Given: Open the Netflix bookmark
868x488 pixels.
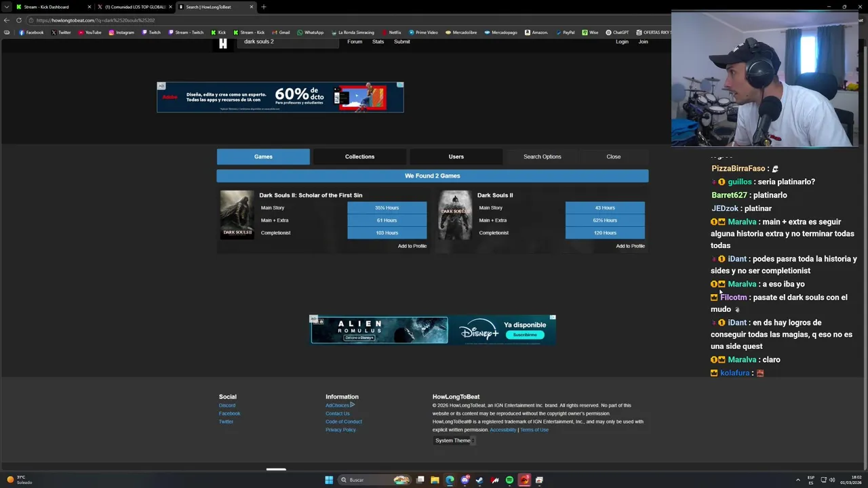Looking at the screenshot, I should (391, 33).
